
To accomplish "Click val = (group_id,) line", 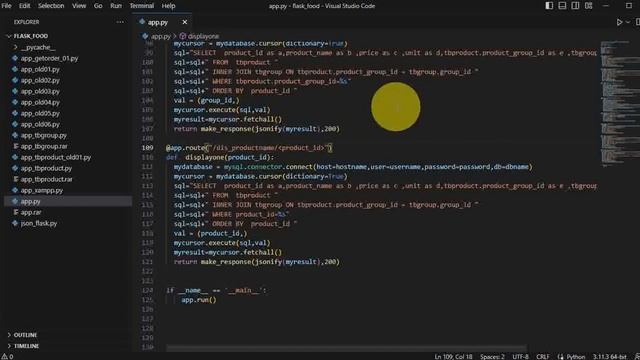I will pos(207,100).
